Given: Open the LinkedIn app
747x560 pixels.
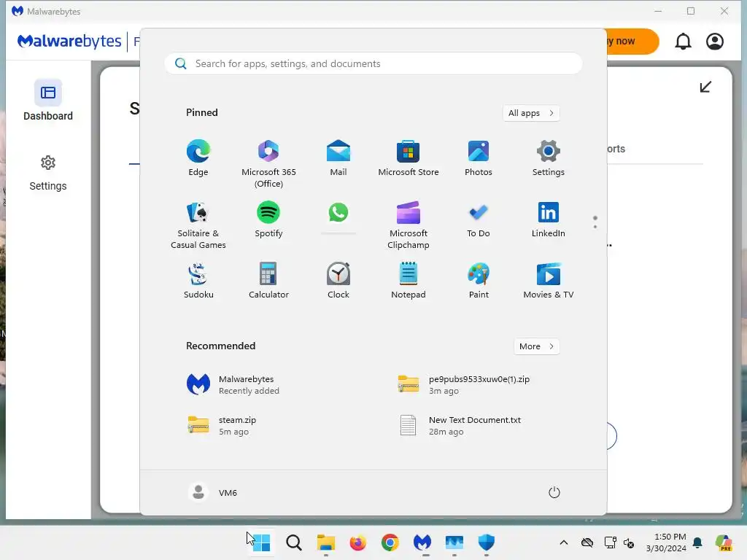Looking at the screenshot, I should pos(549,219).
